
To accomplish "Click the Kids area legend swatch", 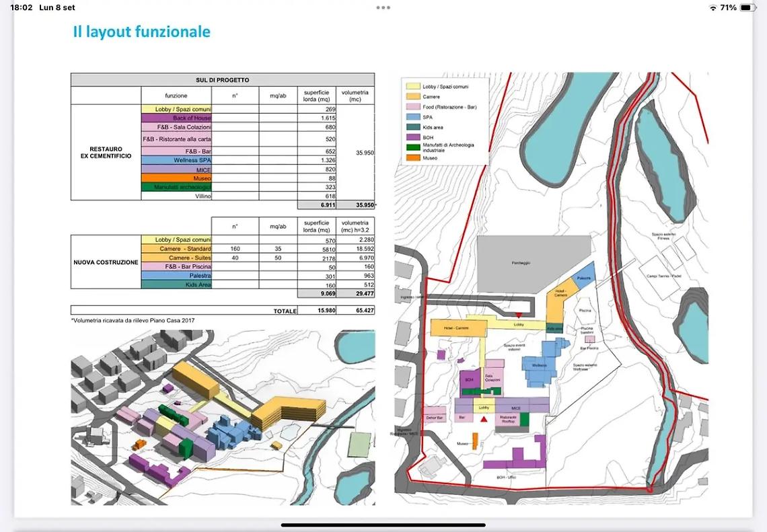I will 410,127.
